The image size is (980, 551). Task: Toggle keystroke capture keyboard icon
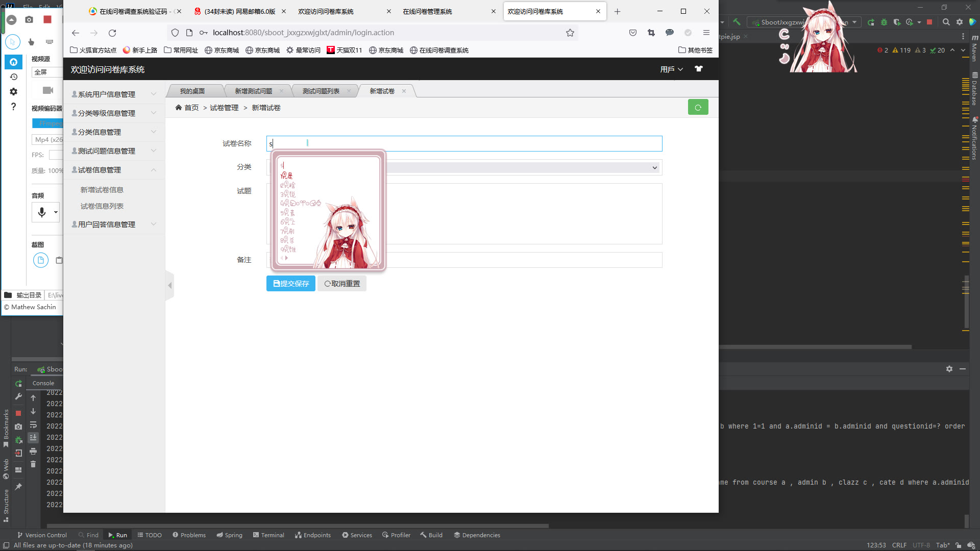tap(50, 42)
